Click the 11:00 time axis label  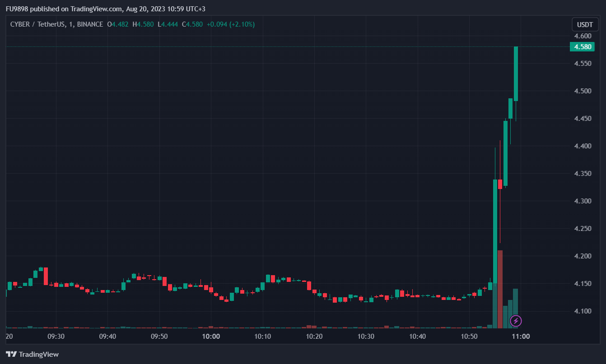click(x=521, y=336)
